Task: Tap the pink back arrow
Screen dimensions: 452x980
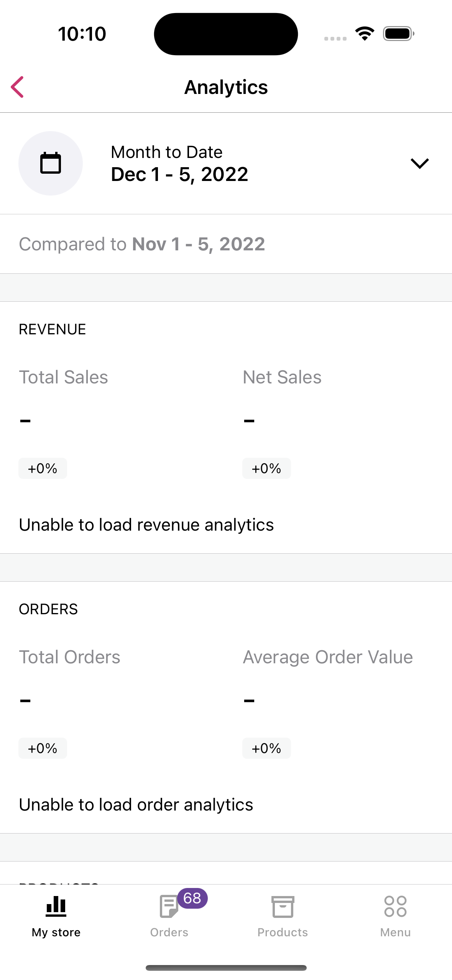Action: [x=18, y=87]
